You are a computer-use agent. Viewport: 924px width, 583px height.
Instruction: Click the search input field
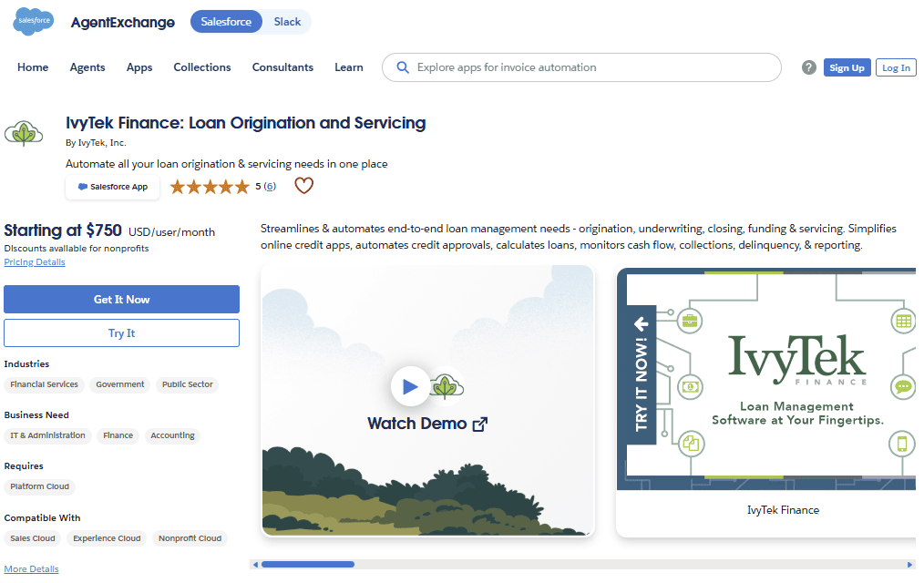coord(581,67)
